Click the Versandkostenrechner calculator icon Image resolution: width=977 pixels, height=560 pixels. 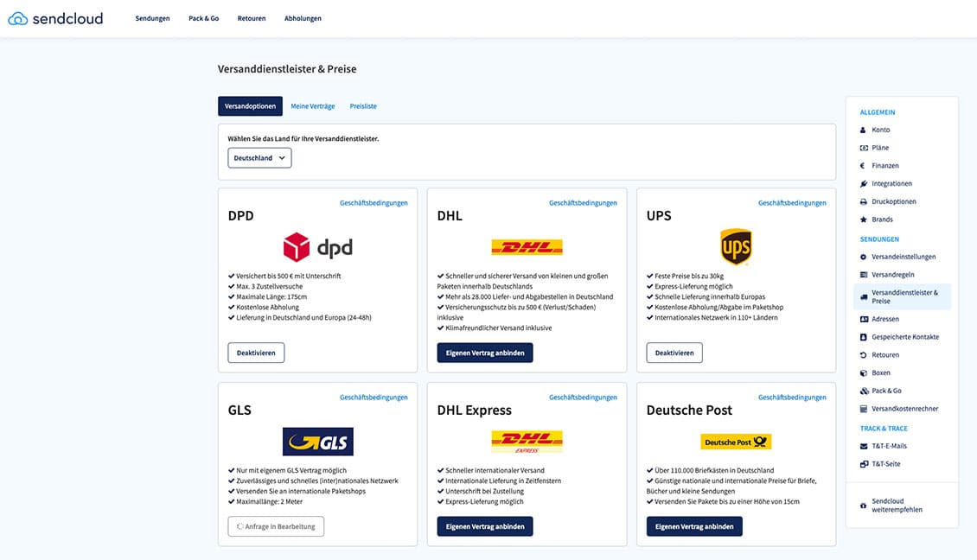pyautogui.click(x=864, y=410)
